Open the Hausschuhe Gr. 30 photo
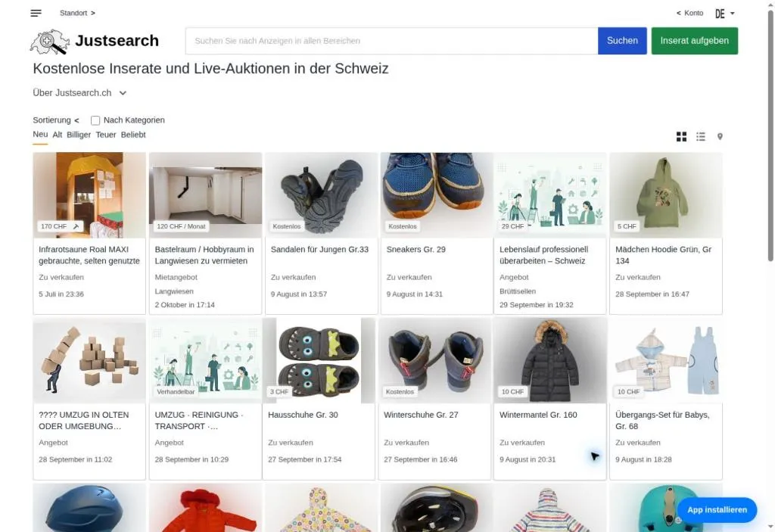775x532 pixels. coord(319,360)
